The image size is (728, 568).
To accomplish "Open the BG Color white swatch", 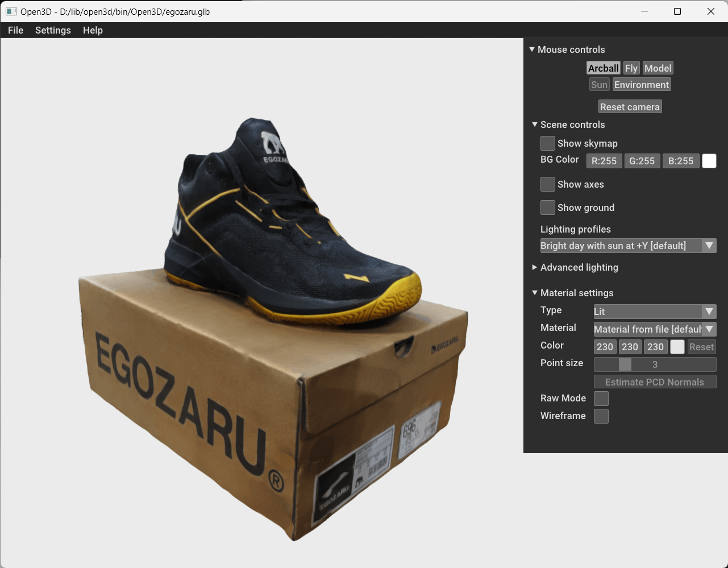I will click(709, 161).
